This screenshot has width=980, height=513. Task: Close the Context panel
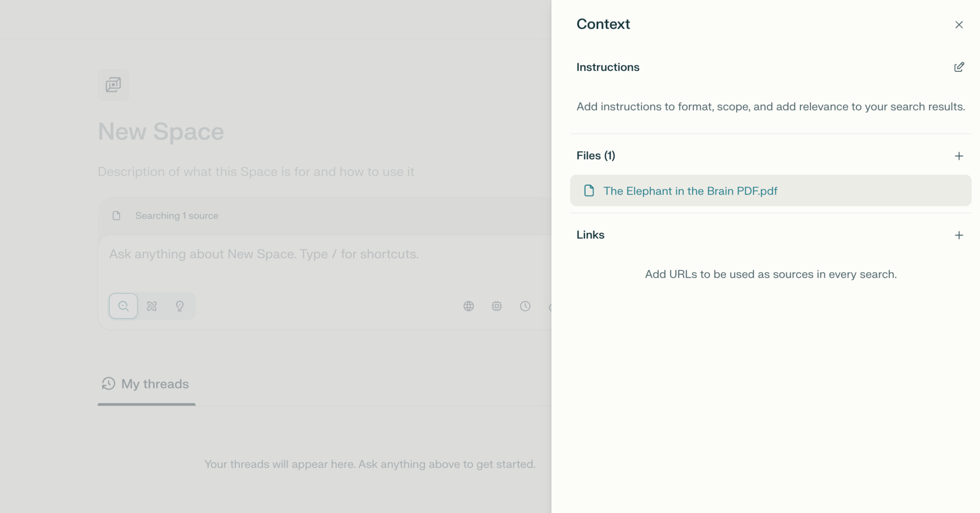pos(959,24)
